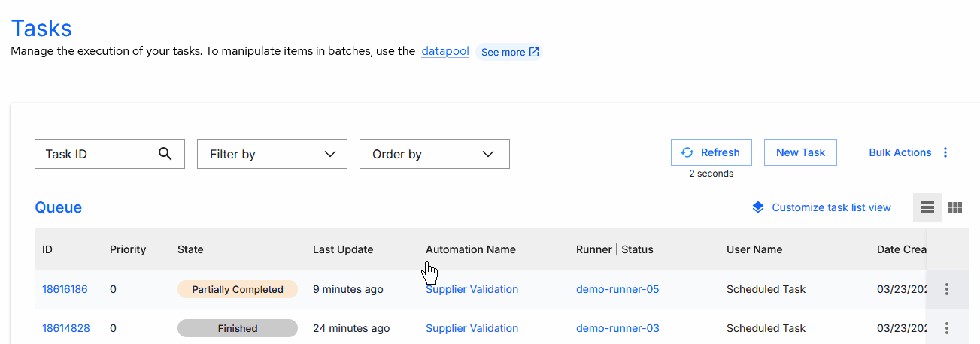Open task ID 18614828
This screenshot has width=980, height=344.
[65, 328]
